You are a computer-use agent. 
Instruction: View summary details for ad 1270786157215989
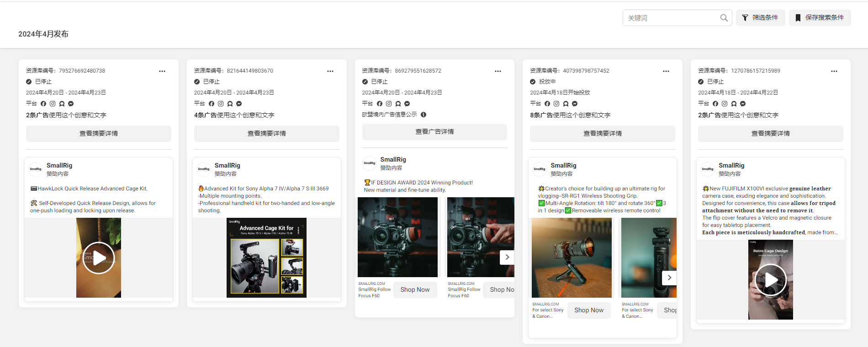click(x=771, y=133)
